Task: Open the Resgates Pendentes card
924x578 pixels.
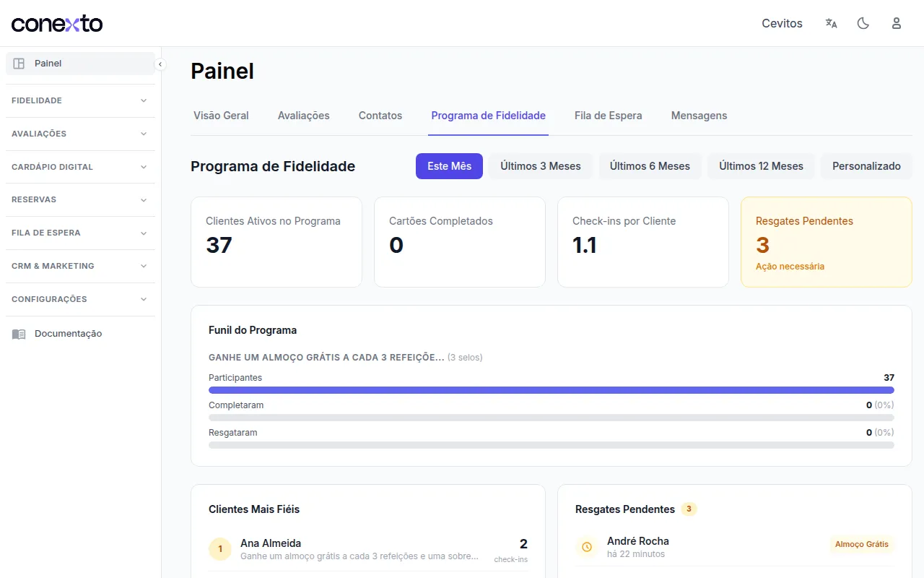Action: tap(827, 242)
